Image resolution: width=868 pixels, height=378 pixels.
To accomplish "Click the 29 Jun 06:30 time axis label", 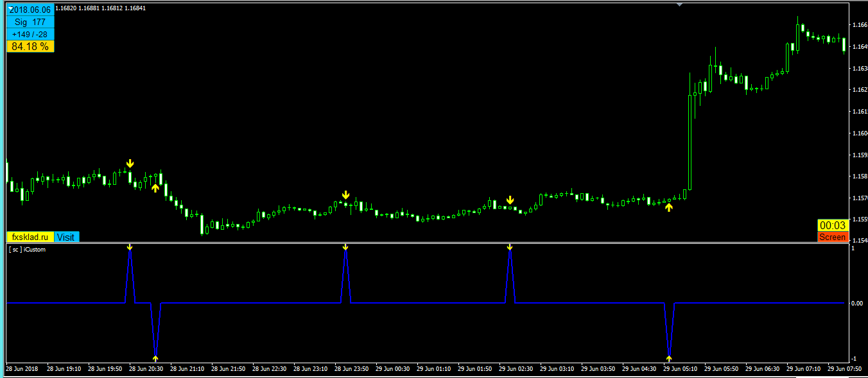I will point(763,369).
